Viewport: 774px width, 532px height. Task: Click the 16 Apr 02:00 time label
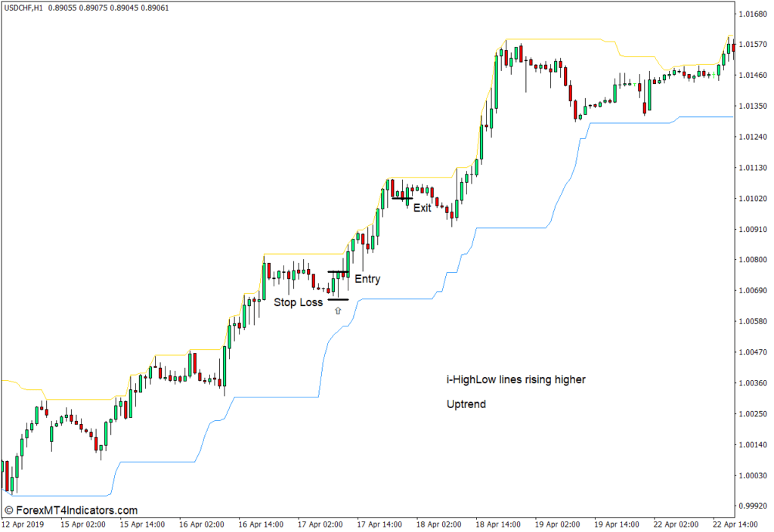(x=202, y=524)
